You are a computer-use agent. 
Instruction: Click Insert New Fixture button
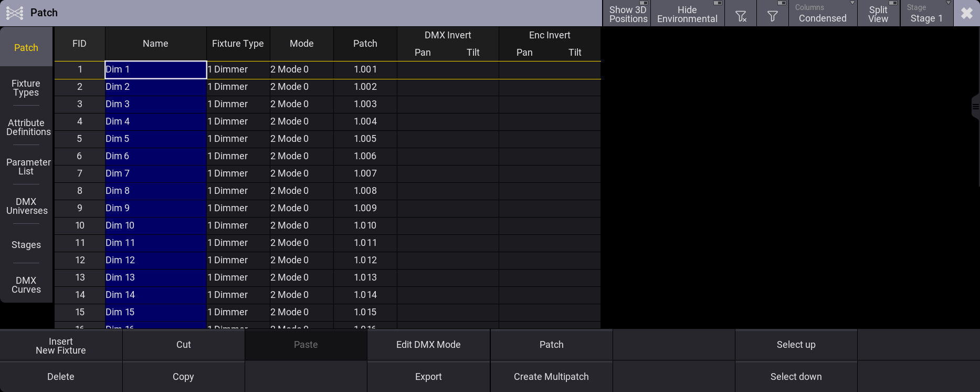pyautogui.click(x=61, y=345)
